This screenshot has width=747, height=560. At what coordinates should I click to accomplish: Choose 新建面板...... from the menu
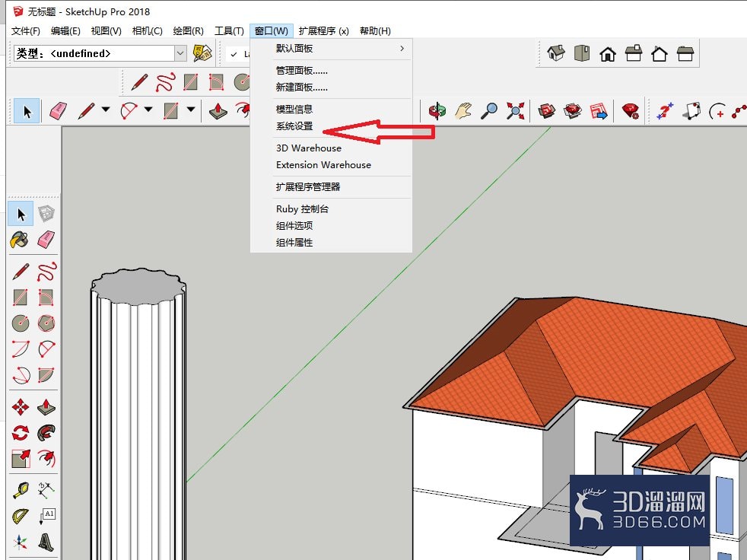coord(301,87)
